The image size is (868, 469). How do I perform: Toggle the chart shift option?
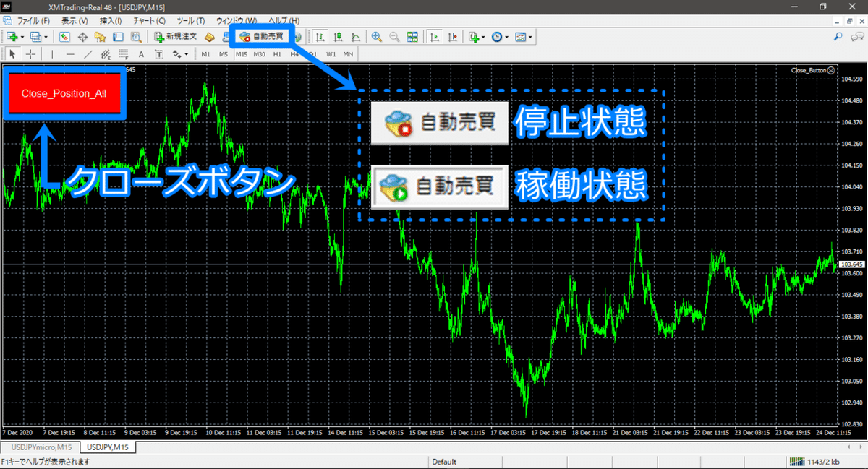(451, 36)
